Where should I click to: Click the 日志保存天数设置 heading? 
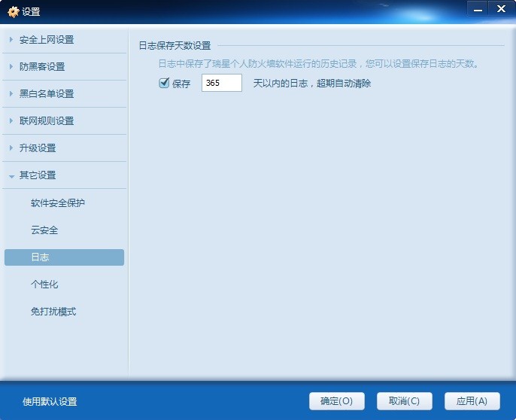click(175, 45)
